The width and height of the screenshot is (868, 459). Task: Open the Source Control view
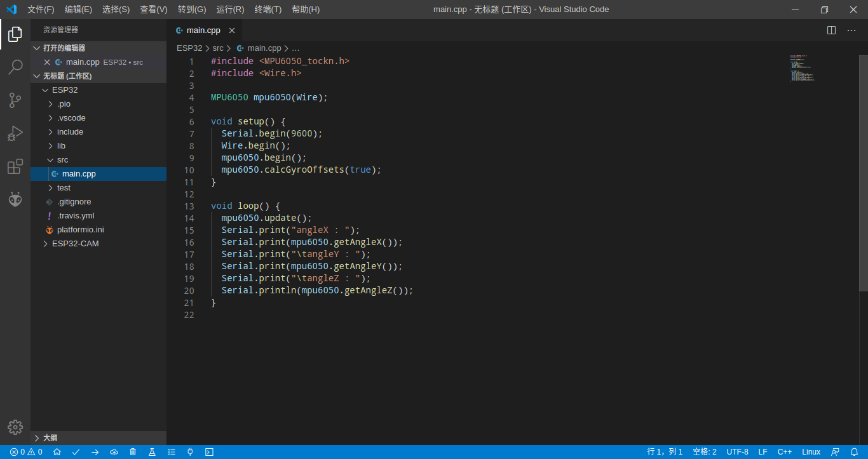click(15, 100)
